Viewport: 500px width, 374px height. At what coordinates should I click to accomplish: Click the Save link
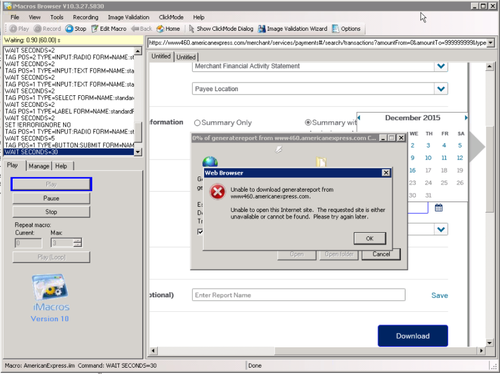440,295
